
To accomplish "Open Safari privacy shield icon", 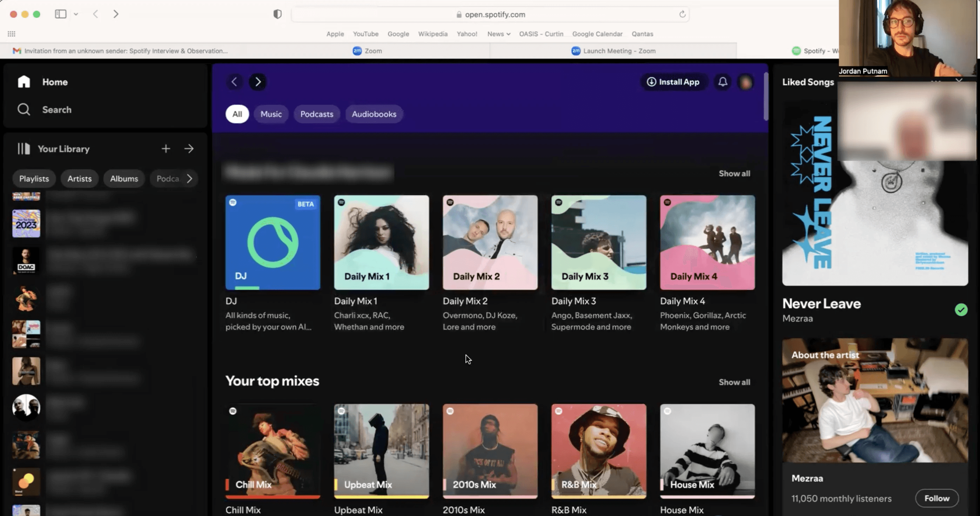I will pos(278,14).
